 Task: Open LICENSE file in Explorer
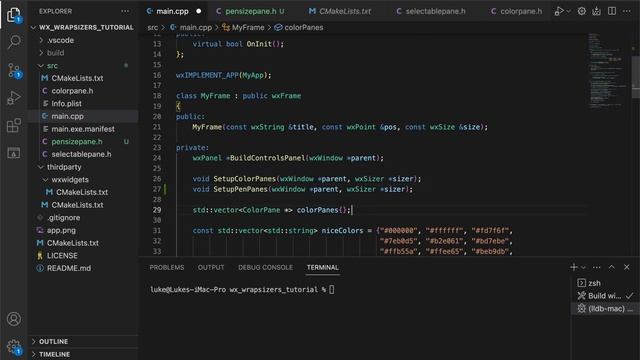click(83, 256)
